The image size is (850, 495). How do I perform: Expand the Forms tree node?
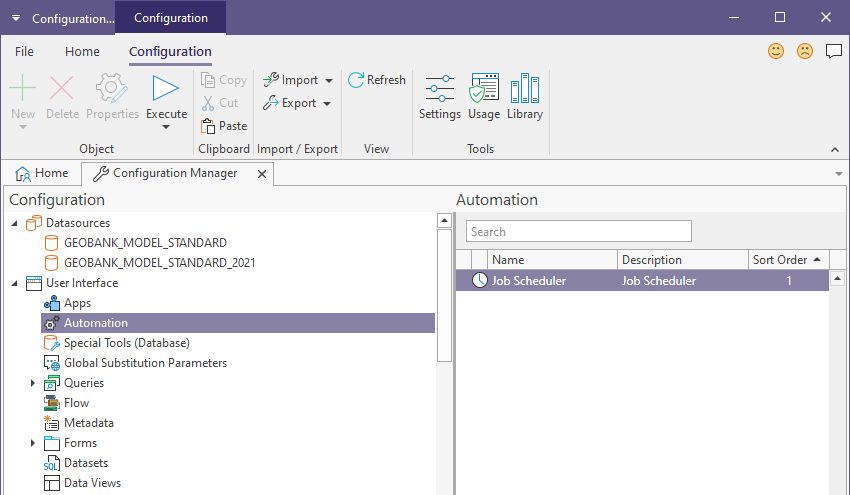33,443
